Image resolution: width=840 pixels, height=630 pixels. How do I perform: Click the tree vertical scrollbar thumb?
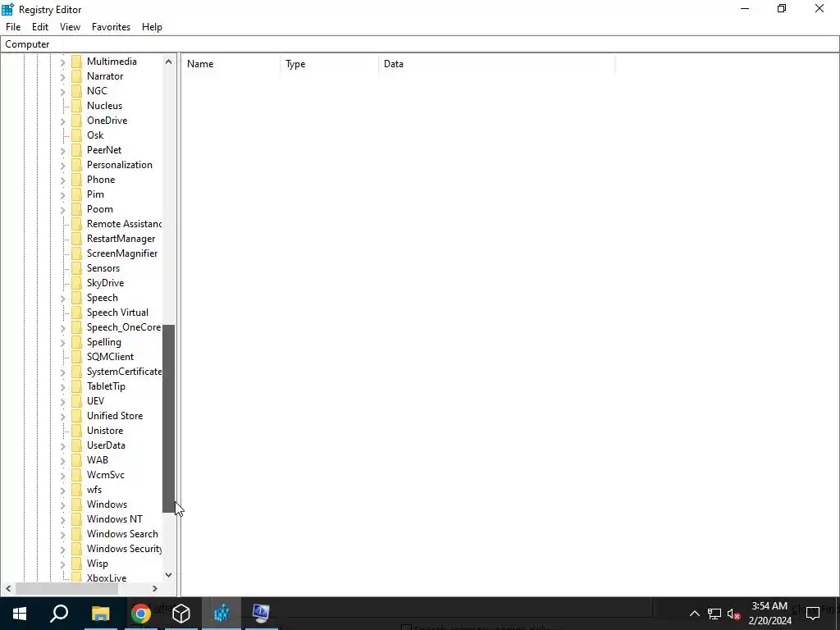pyautogui.click(x=169, y=418)
